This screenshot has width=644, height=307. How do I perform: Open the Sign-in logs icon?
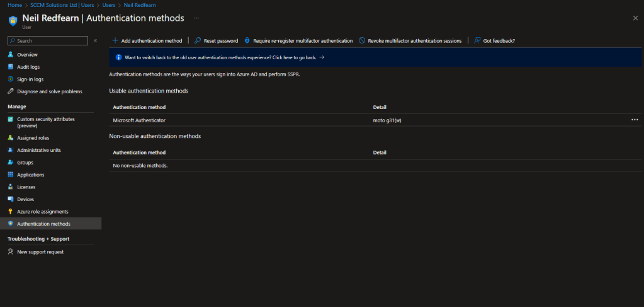point(11,79)
